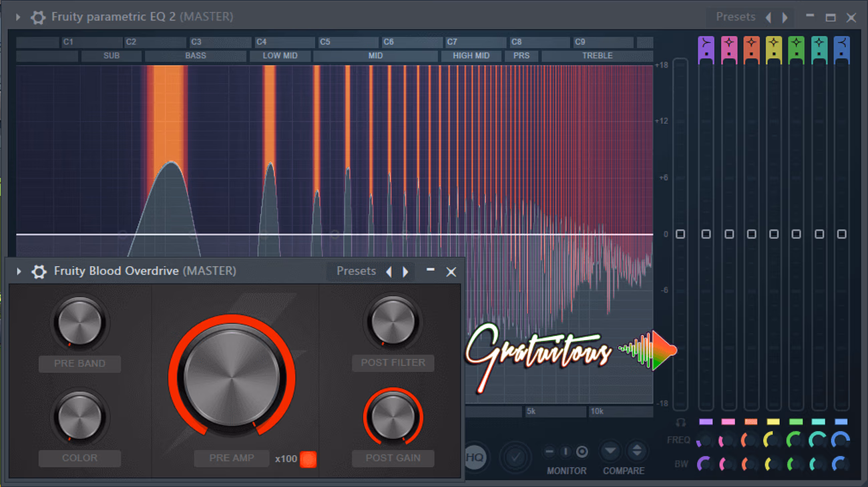Toggle the purple band 1 color bar
The image size is (868, 487).
(706, 422)
